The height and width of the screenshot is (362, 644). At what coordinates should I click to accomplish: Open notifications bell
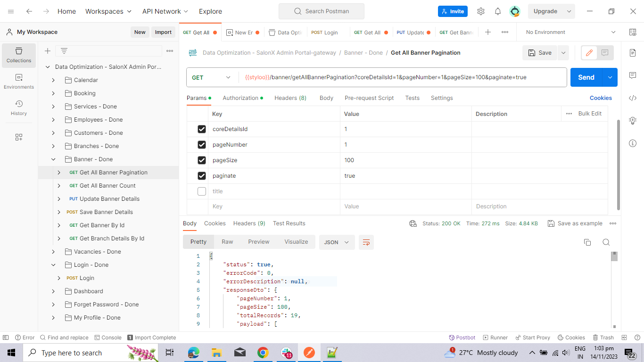(498, 11)
